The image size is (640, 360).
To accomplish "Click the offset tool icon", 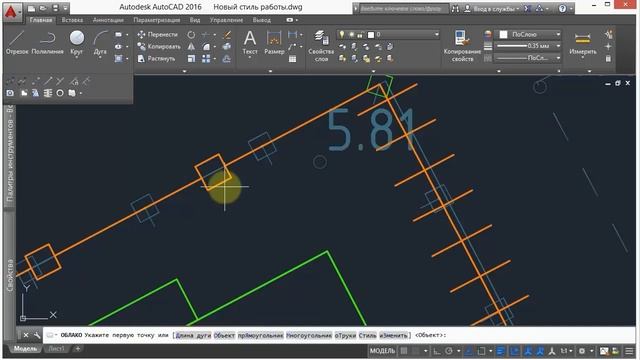I will [227, 59].
